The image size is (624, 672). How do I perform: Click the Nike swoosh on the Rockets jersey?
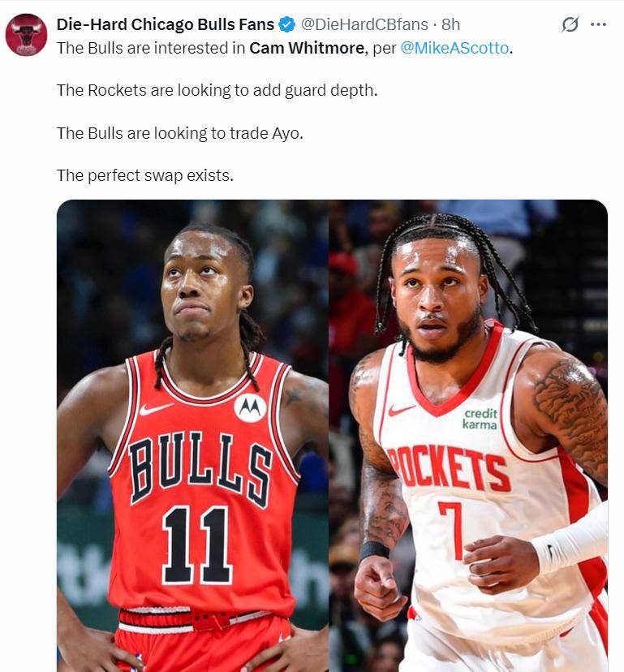401,410
